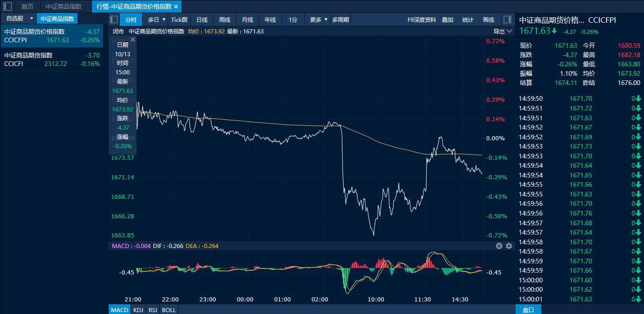The height and width of the screenshot is (314, 644).
Task: Open the dropdown arrow beside 更多
Action: coord(326,20)
